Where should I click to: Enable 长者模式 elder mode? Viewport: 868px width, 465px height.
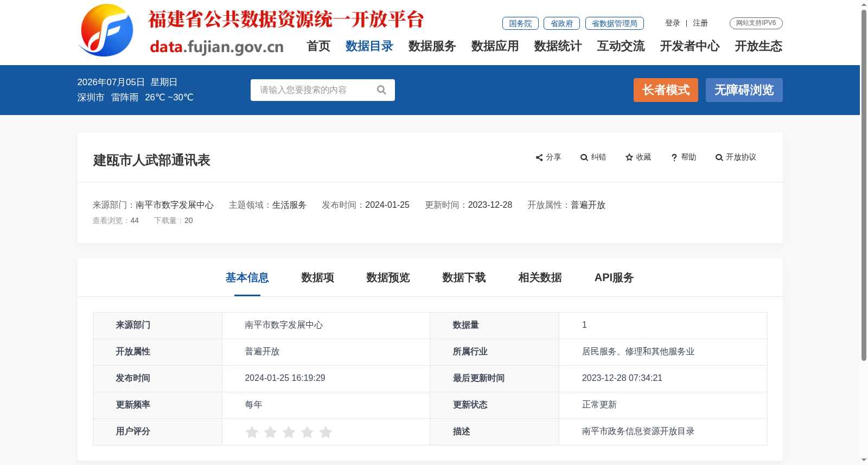[666, 90]
